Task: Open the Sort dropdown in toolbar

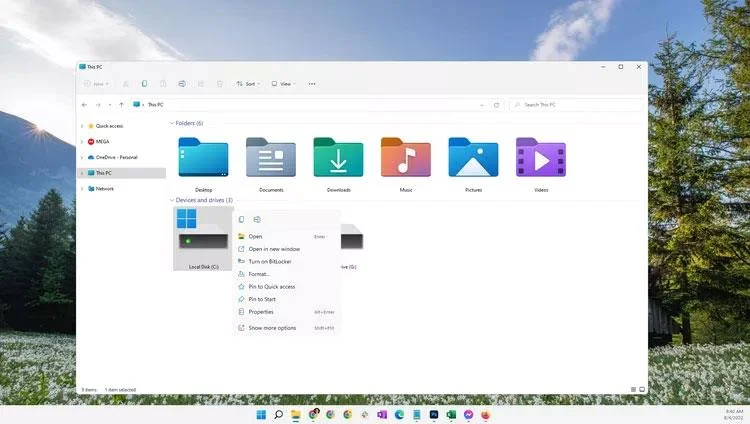Action: (x=248, y=84)
